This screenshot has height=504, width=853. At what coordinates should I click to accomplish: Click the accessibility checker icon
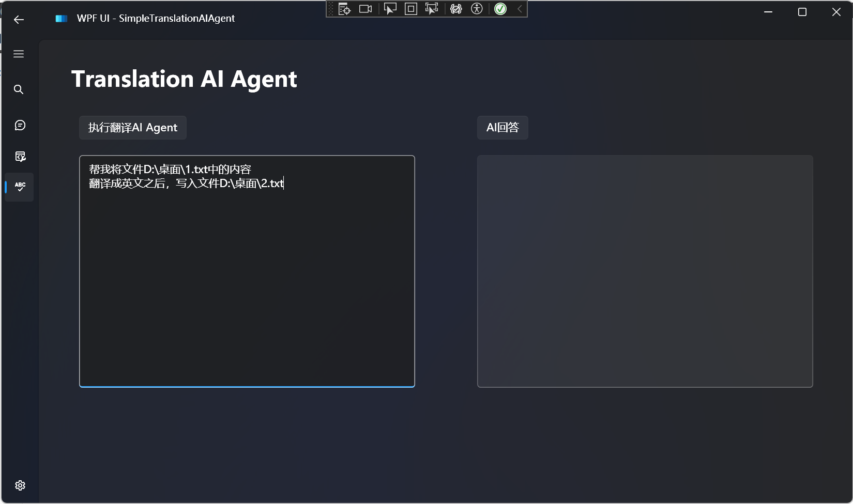pyautogui.click(x=477, y=9)
